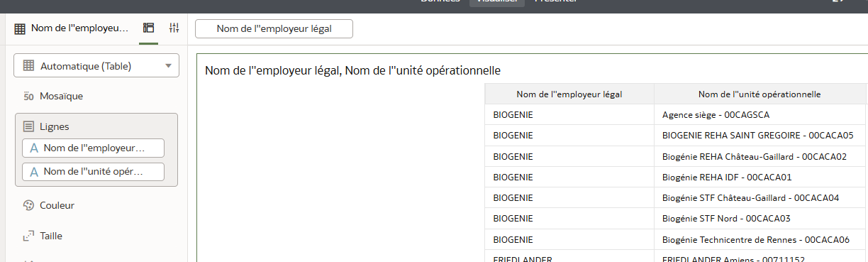Click the Nom de l'unité opérationnelle column header
868x262 pixels.
point(759,94)
